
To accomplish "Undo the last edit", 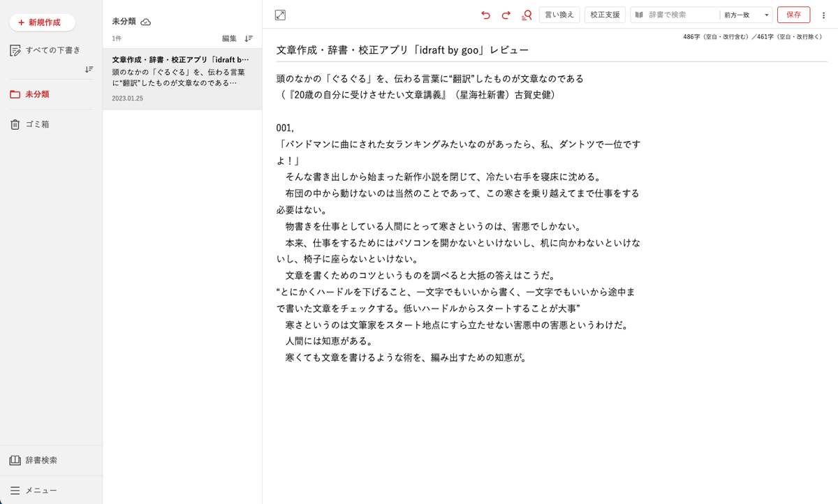I will (486, 15).
